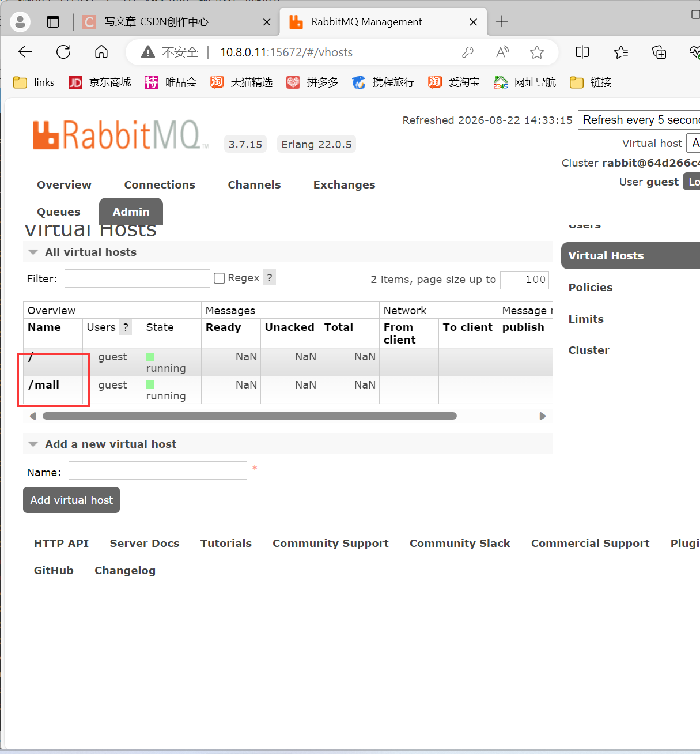Toggle the split screen icon
The image size is (700, 754).
pos(582,52)
